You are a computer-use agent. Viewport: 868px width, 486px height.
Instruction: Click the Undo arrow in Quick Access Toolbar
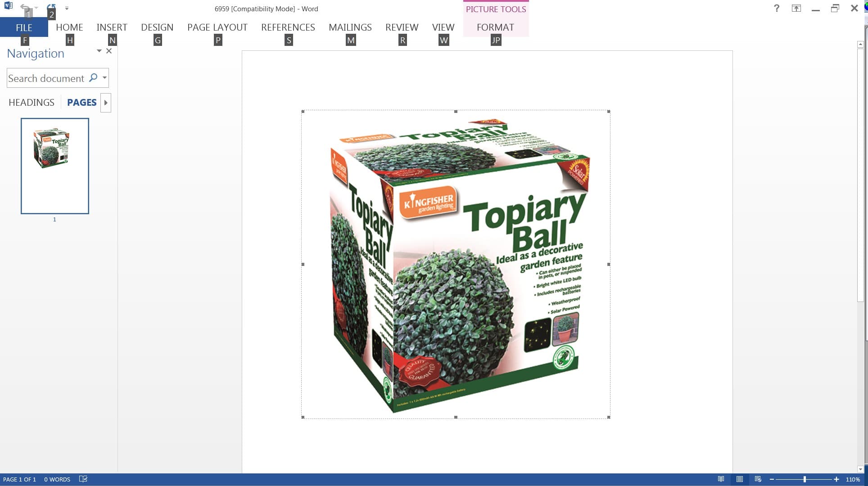(x=26, y=8)
